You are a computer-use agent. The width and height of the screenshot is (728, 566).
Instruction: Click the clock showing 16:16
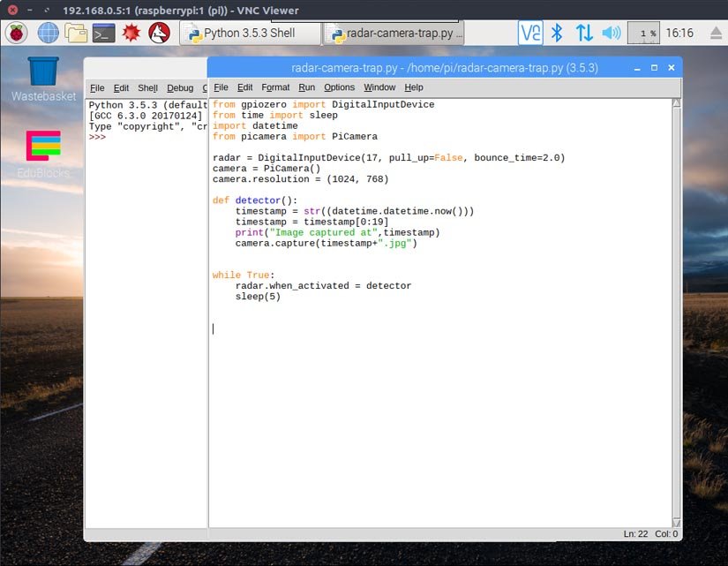pyautogui.click(x=679, y=34)
